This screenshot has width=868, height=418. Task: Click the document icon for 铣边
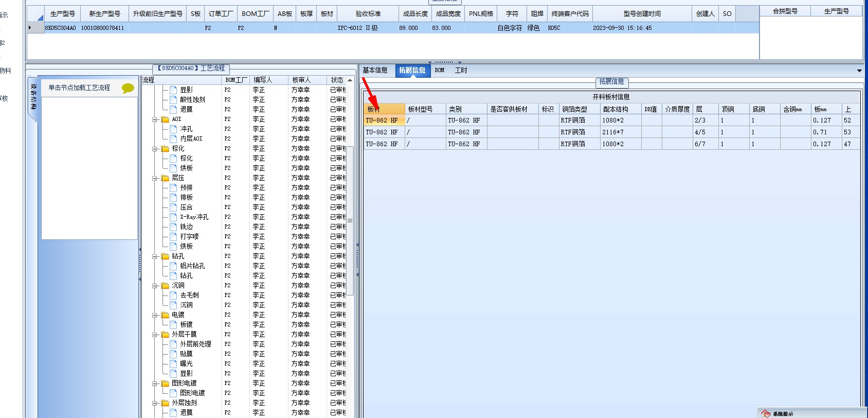(173, 227)
